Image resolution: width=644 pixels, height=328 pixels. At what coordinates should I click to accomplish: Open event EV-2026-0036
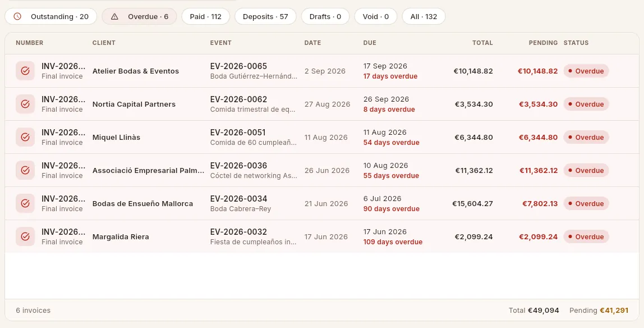pos(238,166)
